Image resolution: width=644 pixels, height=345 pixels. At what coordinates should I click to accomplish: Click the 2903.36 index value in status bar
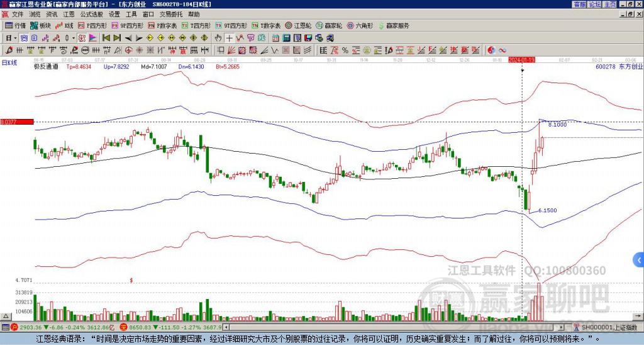pyautogui.click(x=30, y=327)
